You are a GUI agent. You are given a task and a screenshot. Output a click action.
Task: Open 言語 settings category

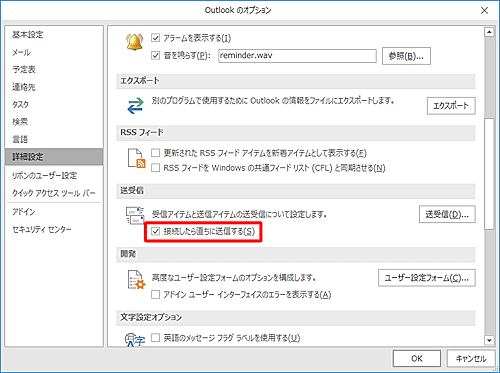tap(54, 139)
